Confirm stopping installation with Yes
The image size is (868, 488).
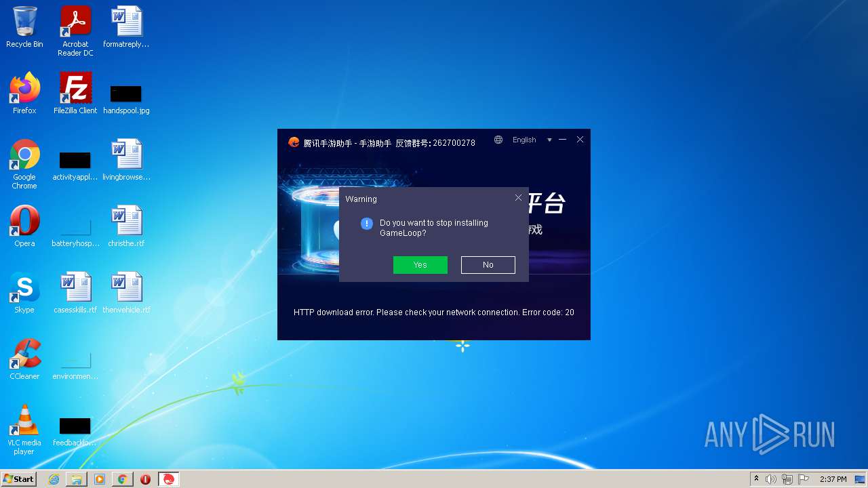420,265
